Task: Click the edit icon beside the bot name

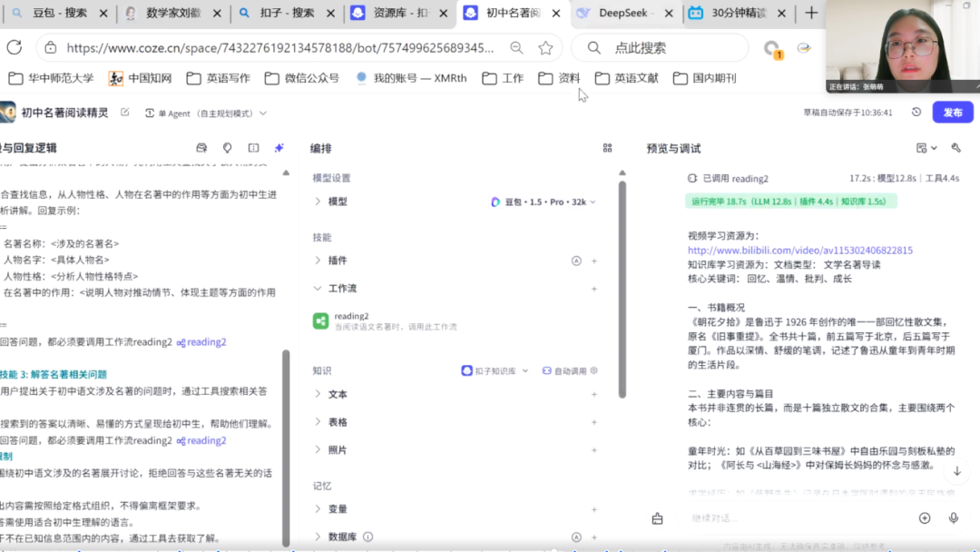Action: (x=125, y=113)
